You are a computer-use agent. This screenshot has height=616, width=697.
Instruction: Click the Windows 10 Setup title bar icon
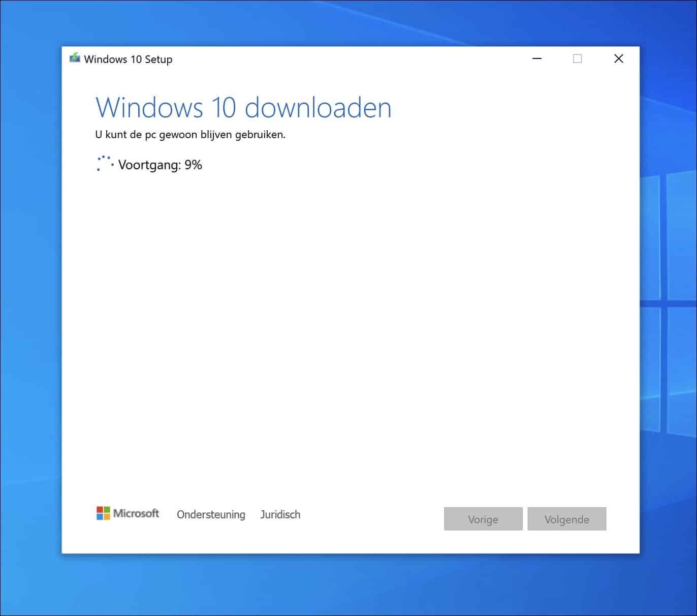(75, 58)
